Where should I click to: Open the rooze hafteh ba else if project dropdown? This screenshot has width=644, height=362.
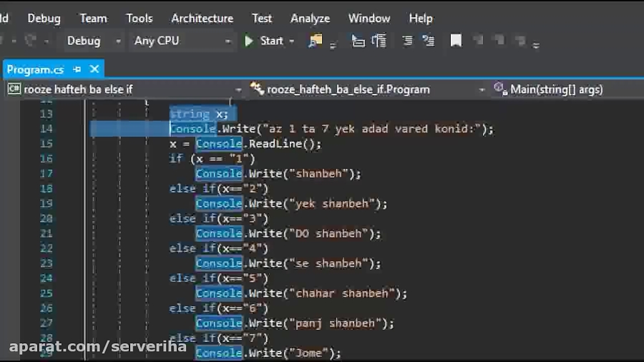125,89
